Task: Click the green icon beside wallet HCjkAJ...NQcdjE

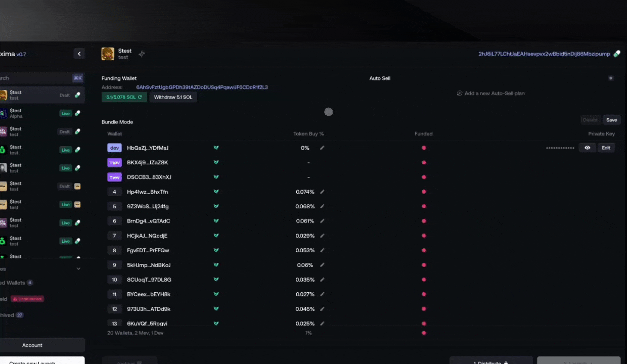Action: 216,236
